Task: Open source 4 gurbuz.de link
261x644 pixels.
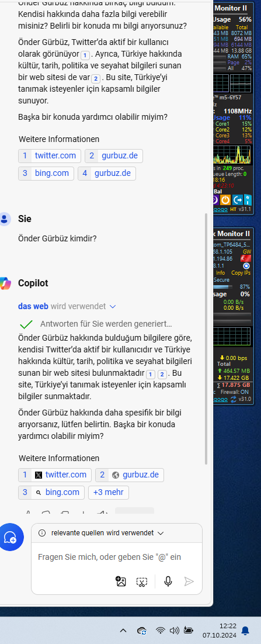Action: tap(107, 174)
